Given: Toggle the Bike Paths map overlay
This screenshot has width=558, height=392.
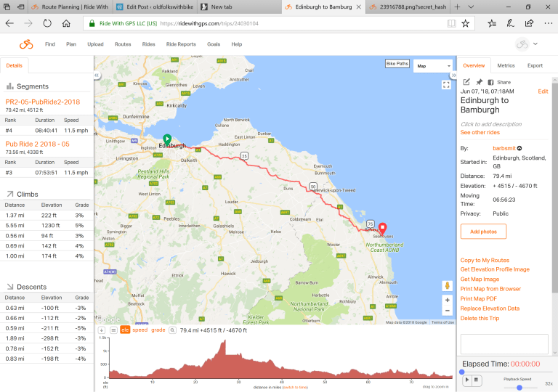Looking at the screenshot, I should 397,64.
